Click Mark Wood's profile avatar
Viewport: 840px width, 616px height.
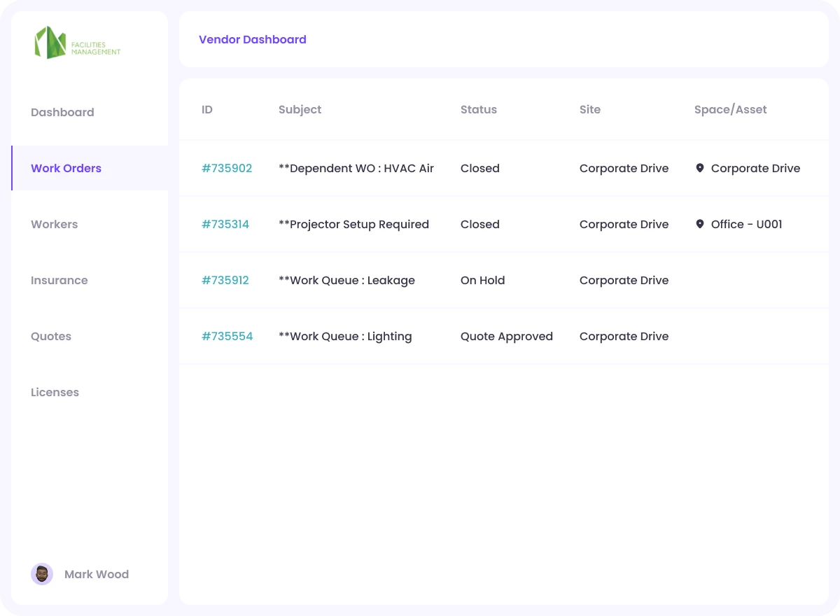pyautogui.click(x=42, y=574)
